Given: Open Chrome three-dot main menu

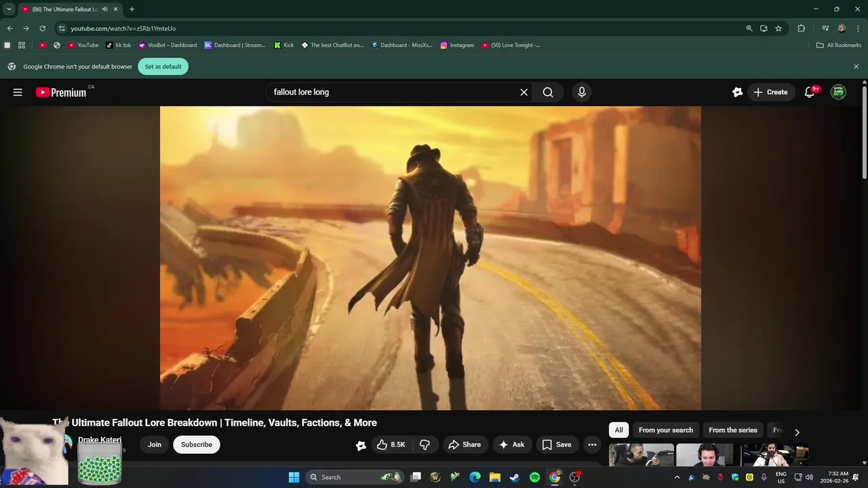Looking at the screenshot, I should tap(856, 28).
